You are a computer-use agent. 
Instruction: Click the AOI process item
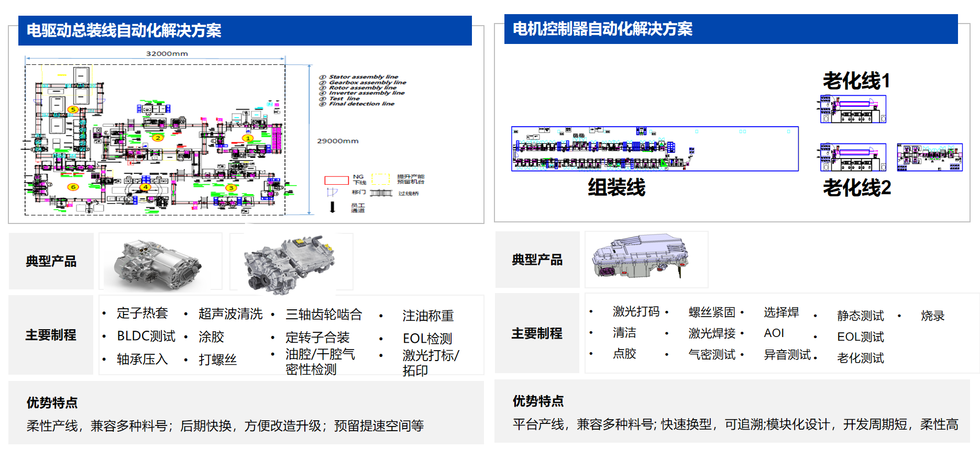774,333
